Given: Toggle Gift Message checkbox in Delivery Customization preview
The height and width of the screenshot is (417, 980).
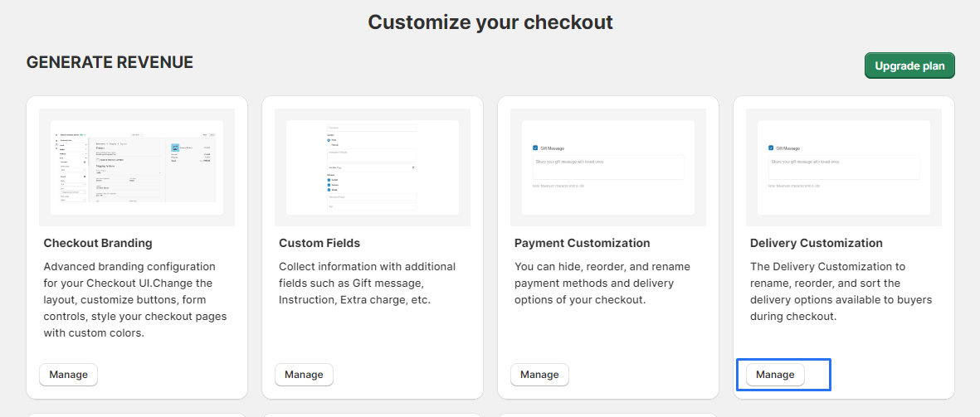Looking at the screenshot, I should point(772,148).
